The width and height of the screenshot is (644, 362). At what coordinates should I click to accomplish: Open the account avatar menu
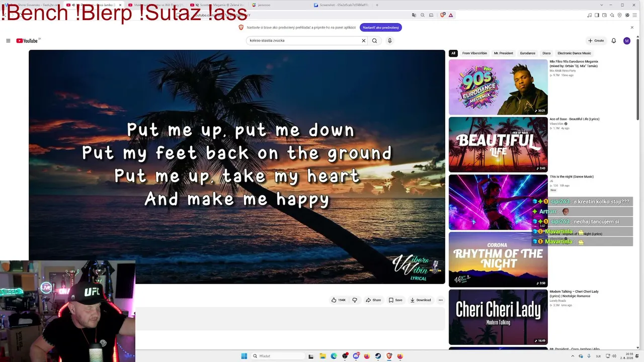(626, 41)
